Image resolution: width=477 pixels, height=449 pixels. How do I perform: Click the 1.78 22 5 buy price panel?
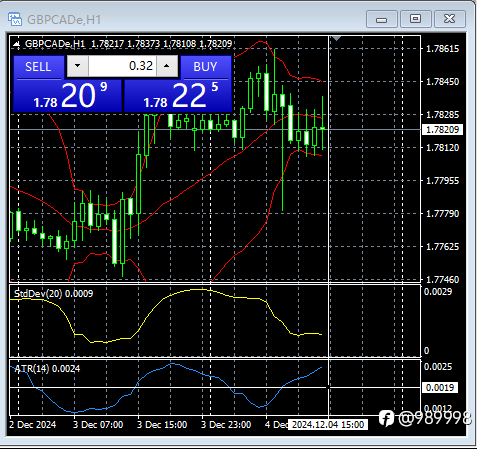pyautogui.click(x=178, y=96)
